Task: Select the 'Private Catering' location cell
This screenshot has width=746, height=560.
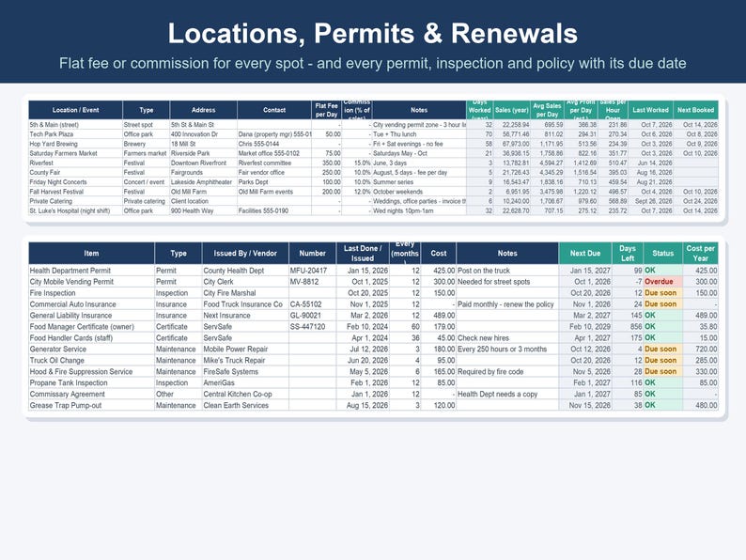Action: click(75, 201)
